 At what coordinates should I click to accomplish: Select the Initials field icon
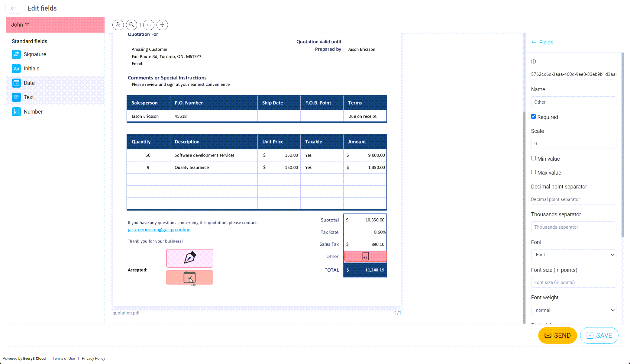click(16, 69)
